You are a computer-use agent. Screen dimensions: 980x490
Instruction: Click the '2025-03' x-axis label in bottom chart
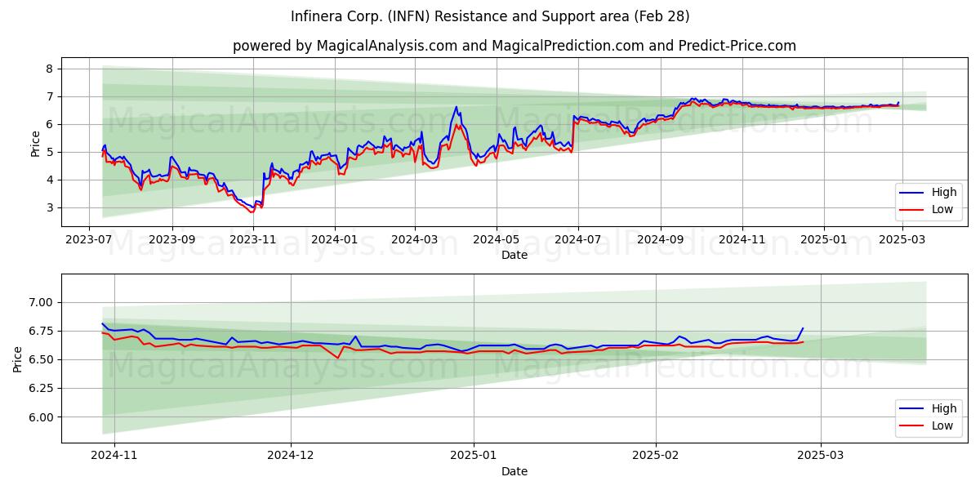point(822,457)
